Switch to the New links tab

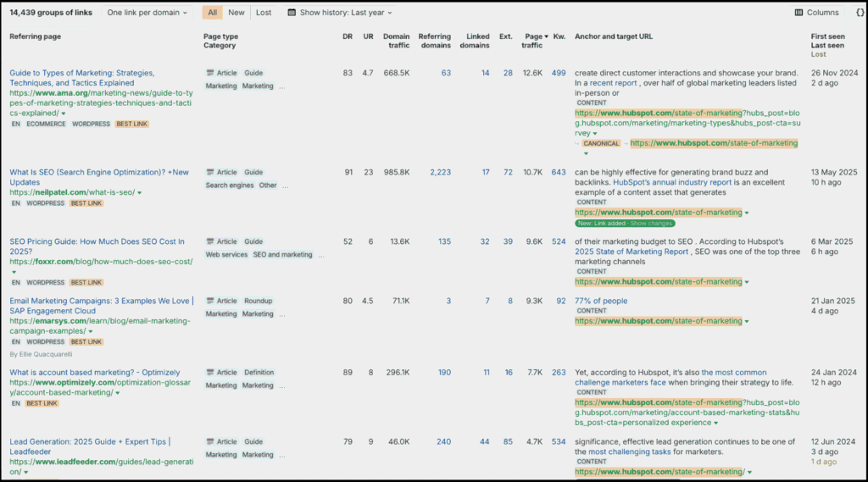point(236,12)
